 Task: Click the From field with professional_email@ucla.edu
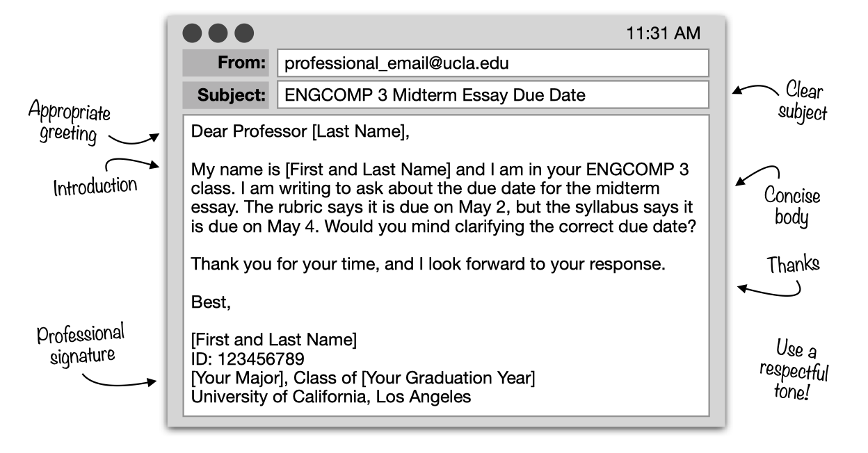tap(493, 63)
